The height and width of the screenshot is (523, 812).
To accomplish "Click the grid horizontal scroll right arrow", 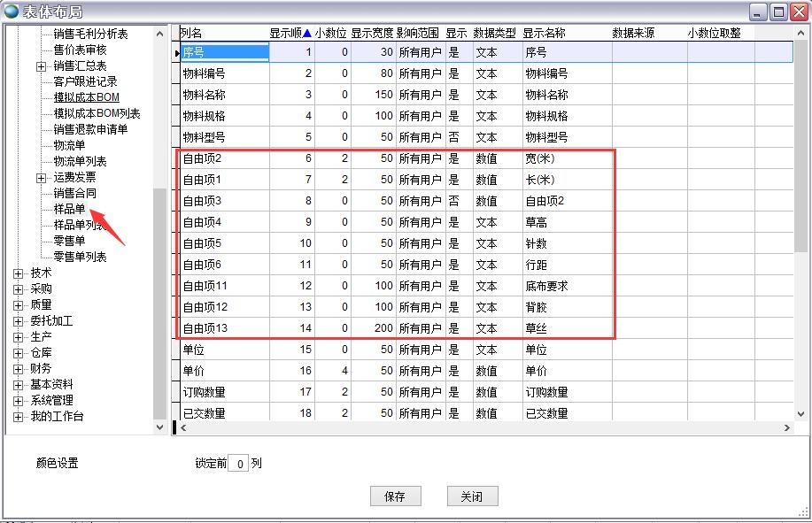I will 787,428.
